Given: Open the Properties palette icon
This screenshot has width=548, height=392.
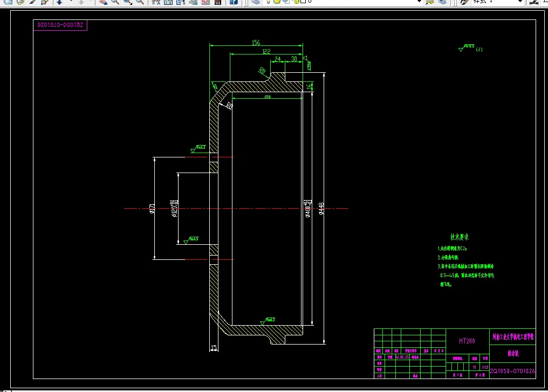Looking at the screenshot, I should click(x=155, y=2).
